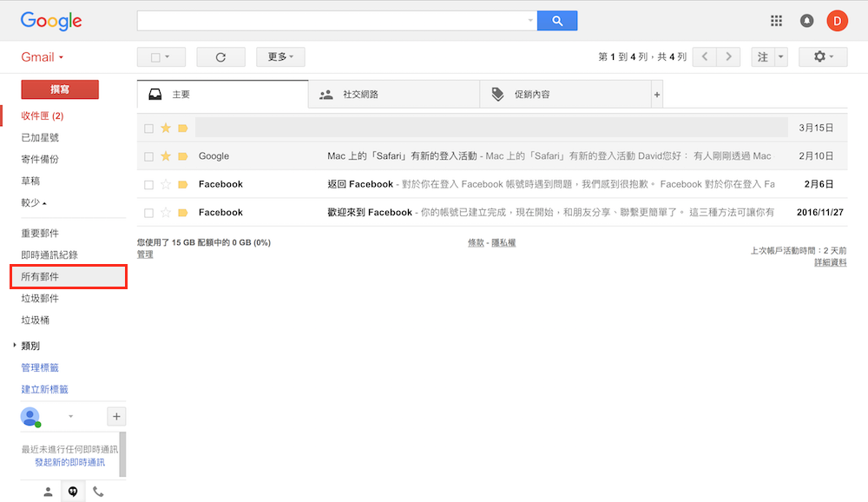
Task: Click 管理標籤 link
Action: [x=40, y=367]
